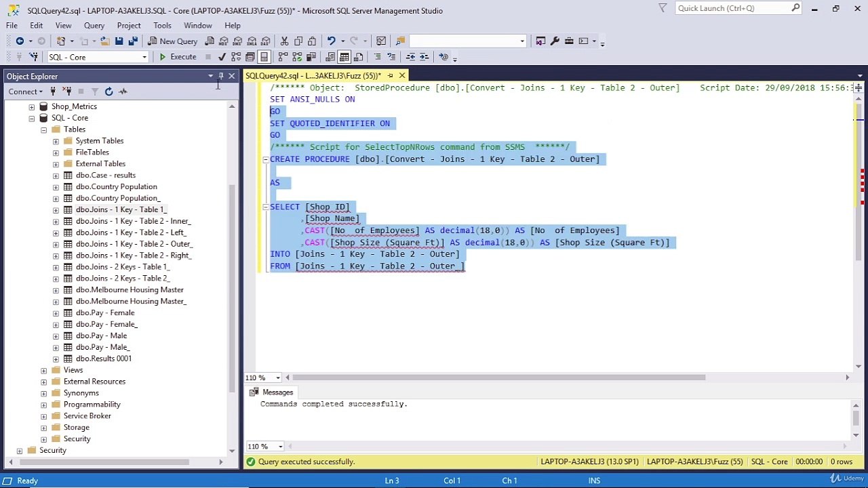Click Uncomment selected lines icon

click(x=391, y=57)
